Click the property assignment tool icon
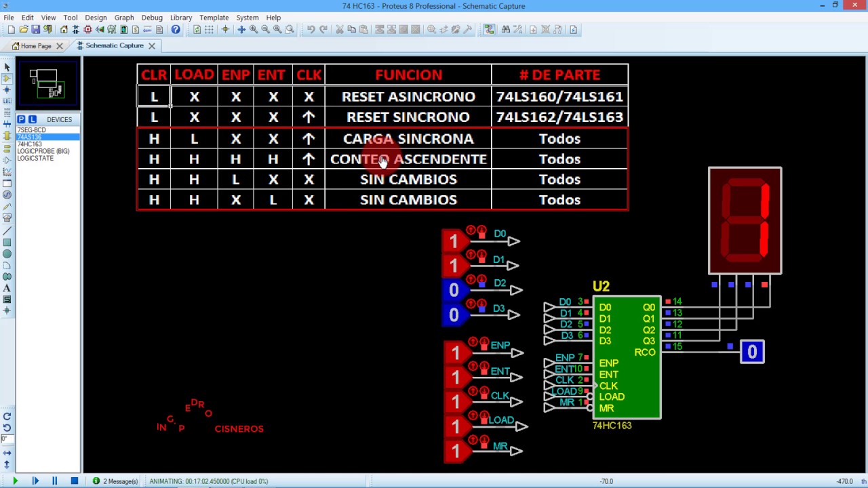 518,30
